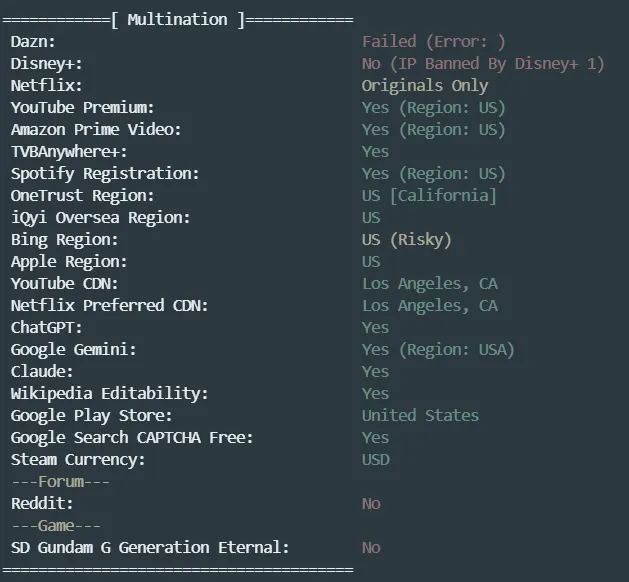The height and width of the screenshot is (582, 629).
Task: Click the Spotify Registration label
Action: pyautogui.click(x=105, y=174)
